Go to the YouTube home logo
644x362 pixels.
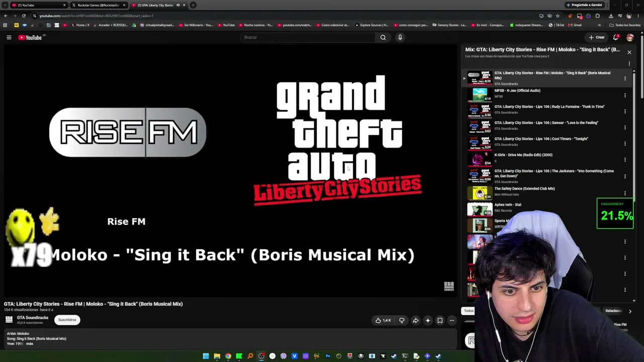(x=30, y=37)
